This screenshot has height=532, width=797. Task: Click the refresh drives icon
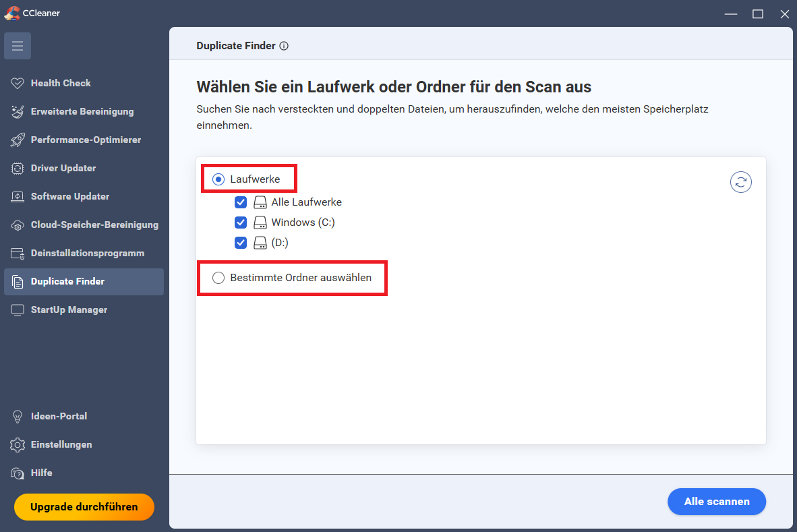pos(740,182)
